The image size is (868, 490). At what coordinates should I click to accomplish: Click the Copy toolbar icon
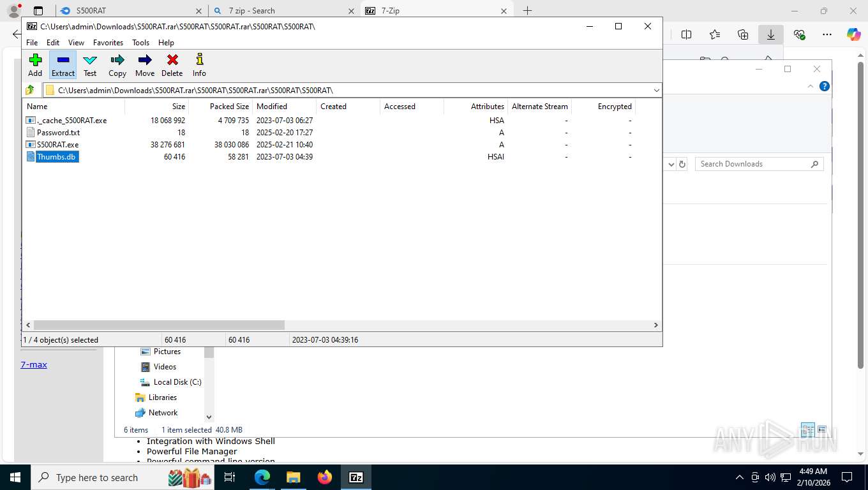(117, 65)
